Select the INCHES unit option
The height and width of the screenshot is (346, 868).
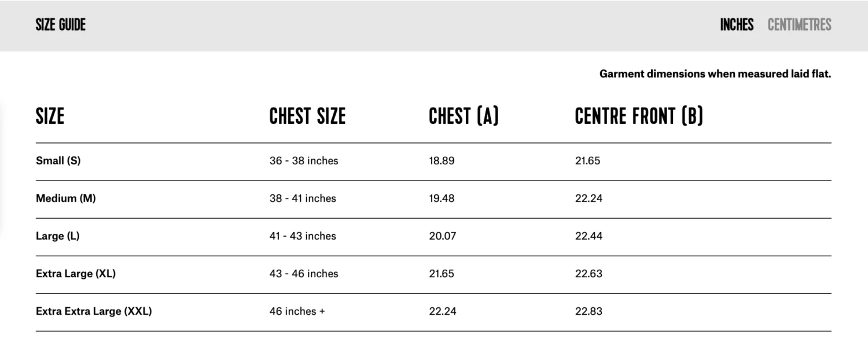tap(736, 24)
